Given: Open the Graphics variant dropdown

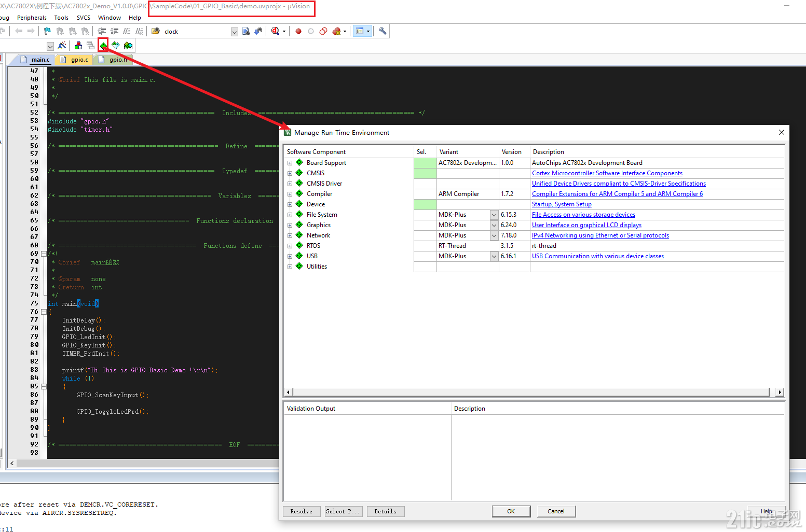Looking at the screenshot, I should (494, 225).
